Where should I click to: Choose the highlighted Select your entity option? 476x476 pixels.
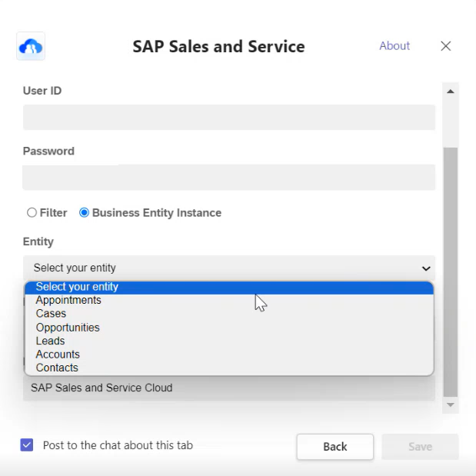pos(229,287)
